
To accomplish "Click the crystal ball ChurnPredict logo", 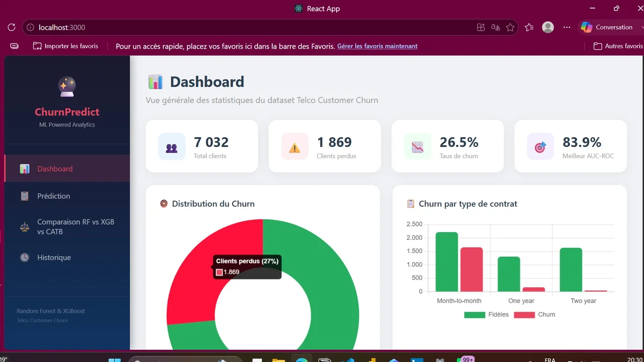I will [x=67, y=87].
